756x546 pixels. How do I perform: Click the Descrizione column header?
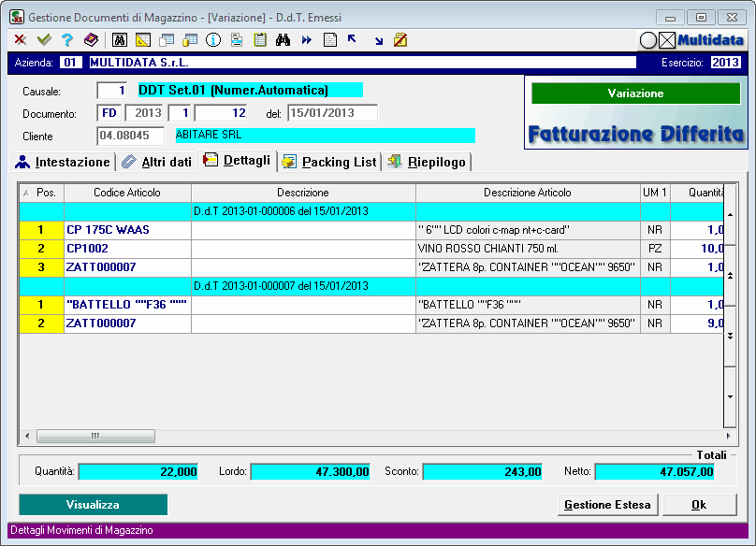[303, 193]
